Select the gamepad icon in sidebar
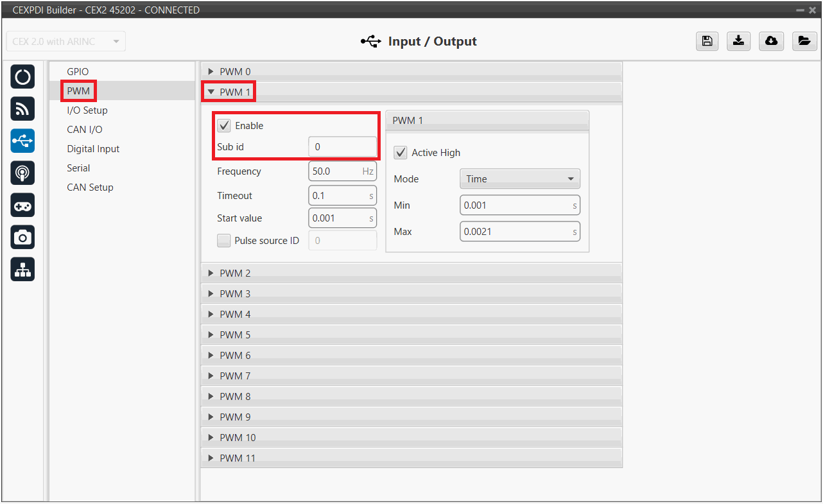Image resolution: width=823 pixels, height=504 pixels. click(22, 205)
